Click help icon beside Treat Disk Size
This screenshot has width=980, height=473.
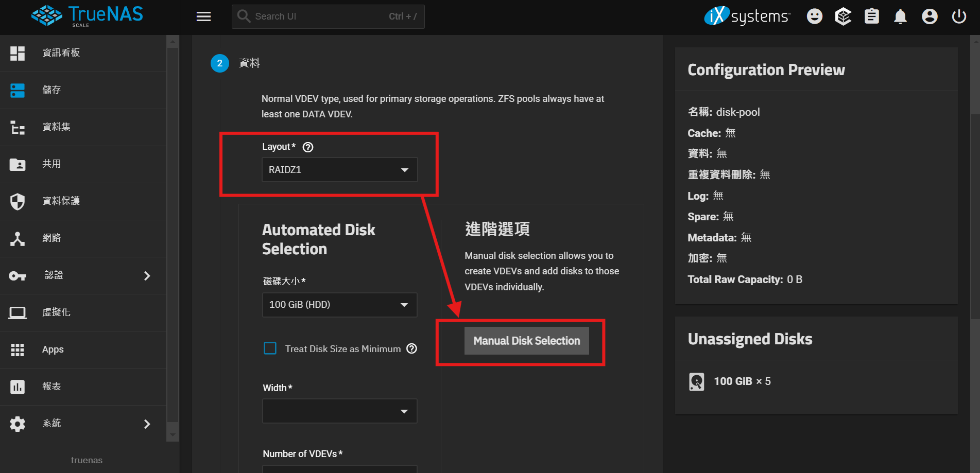pyautogui.click(x=411, y=349)
